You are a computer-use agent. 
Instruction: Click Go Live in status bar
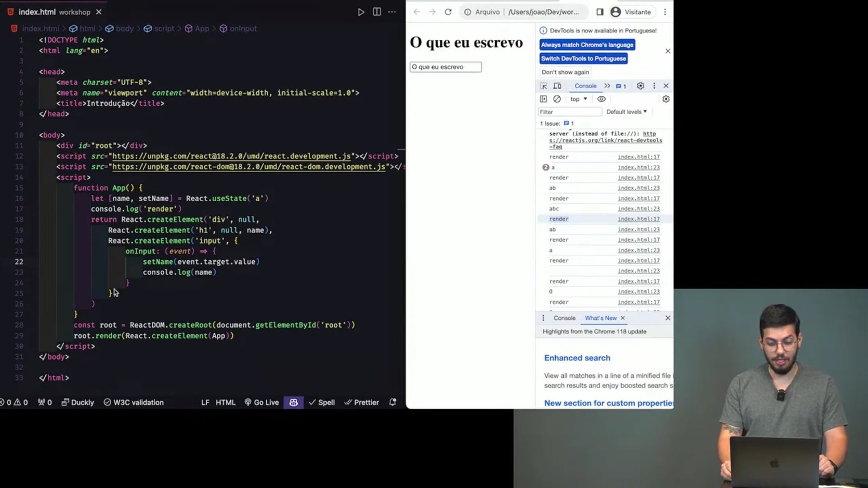[262, 402]
